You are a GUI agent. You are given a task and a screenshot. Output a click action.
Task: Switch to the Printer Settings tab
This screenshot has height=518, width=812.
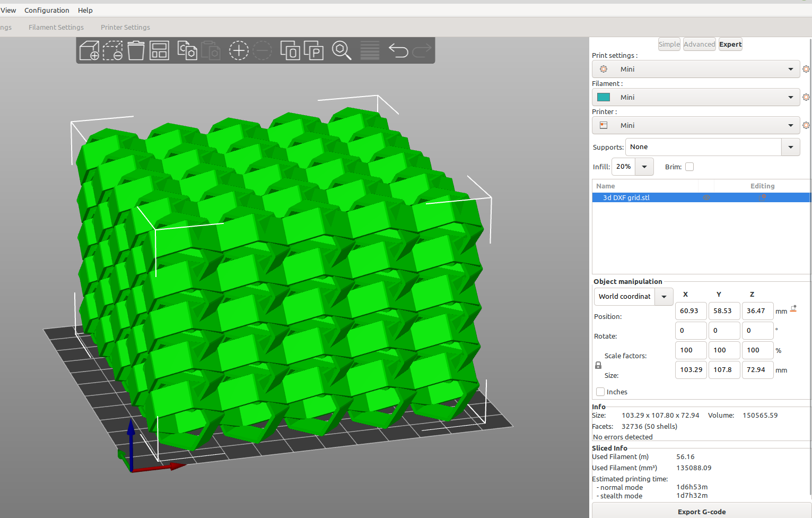[125, 27]
